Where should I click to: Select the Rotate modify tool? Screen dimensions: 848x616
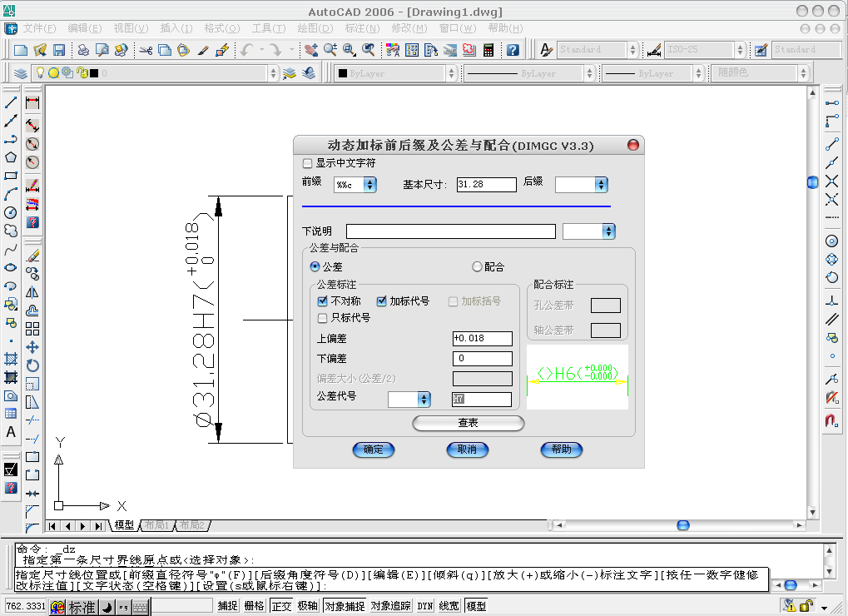32,365
